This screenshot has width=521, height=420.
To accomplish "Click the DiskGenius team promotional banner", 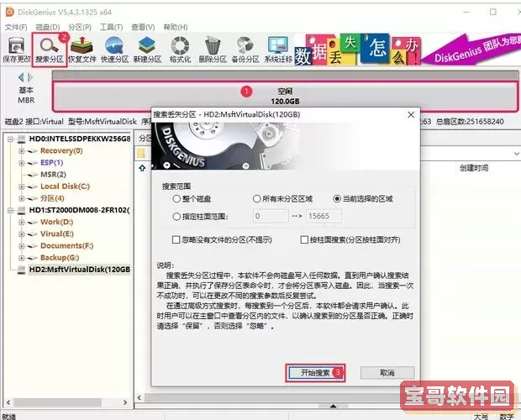I will click(471, 49).
